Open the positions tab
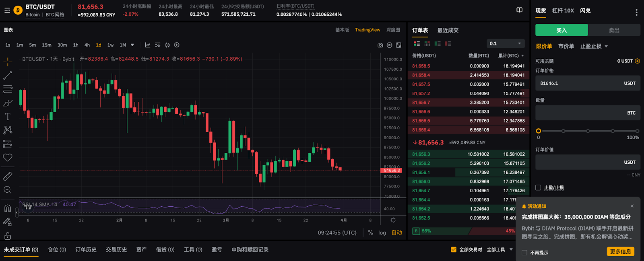This screenshot has width=644, height=261. pyautogui.click(x=57, y=249)
